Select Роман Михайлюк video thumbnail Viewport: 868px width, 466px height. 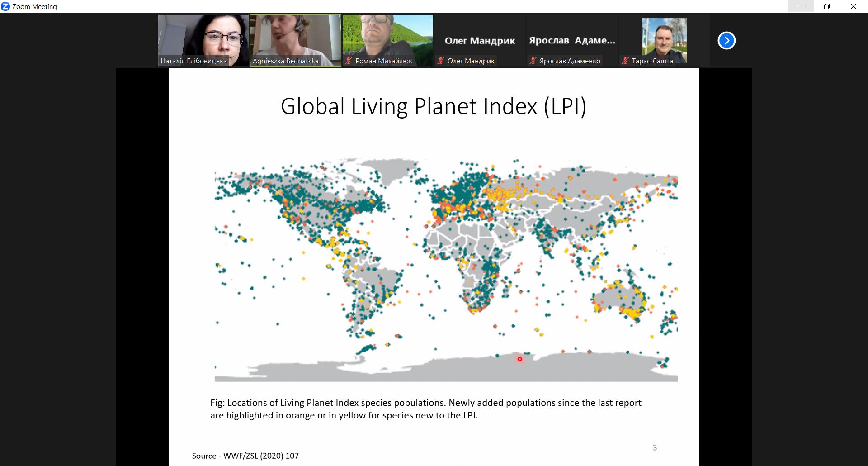click(388, 41)
